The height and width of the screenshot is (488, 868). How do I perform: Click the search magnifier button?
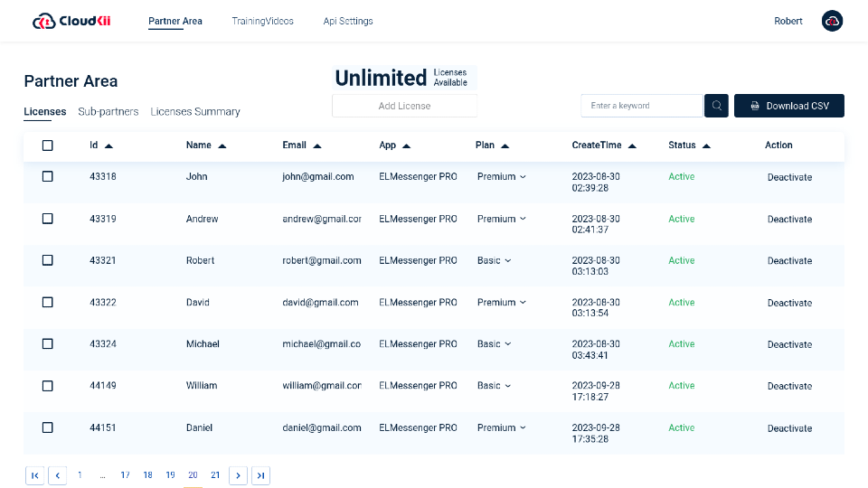pos(716,106)
